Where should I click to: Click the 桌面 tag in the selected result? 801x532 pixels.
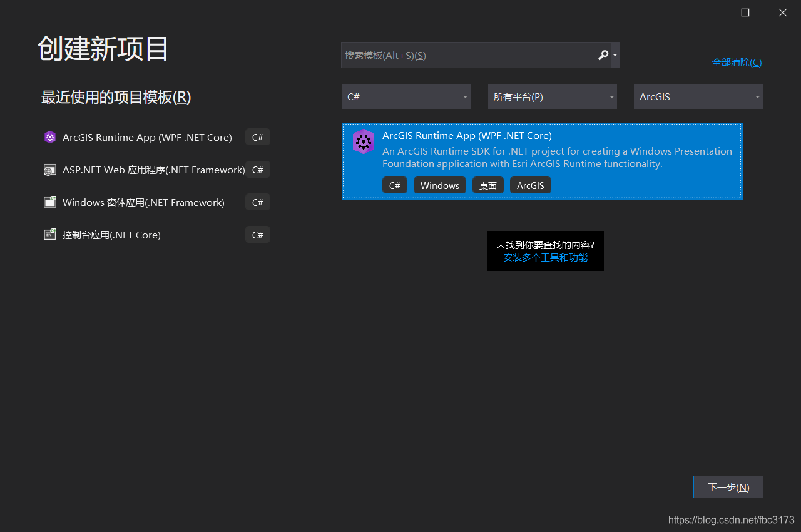coord(488,185)
